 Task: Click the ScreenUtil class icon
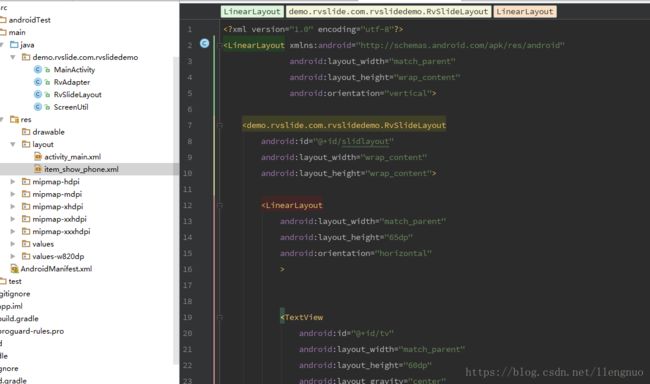coord(38,107)
